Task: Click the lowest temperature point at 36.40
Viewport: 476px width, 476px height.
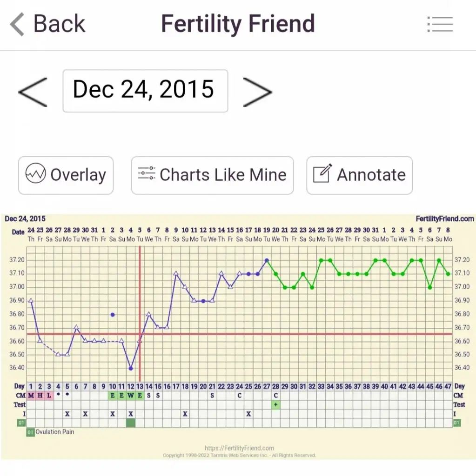Action: click(131, 368)
